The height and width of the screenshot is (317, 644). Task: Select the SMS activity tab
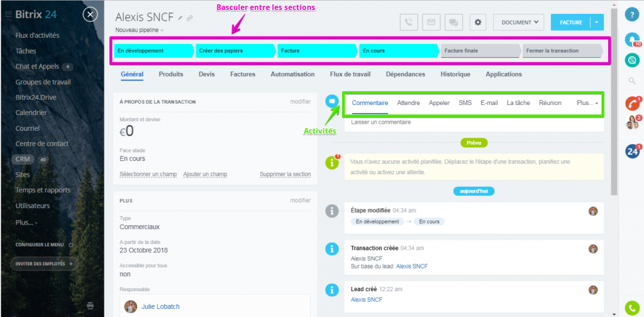(x=465, y=103)
